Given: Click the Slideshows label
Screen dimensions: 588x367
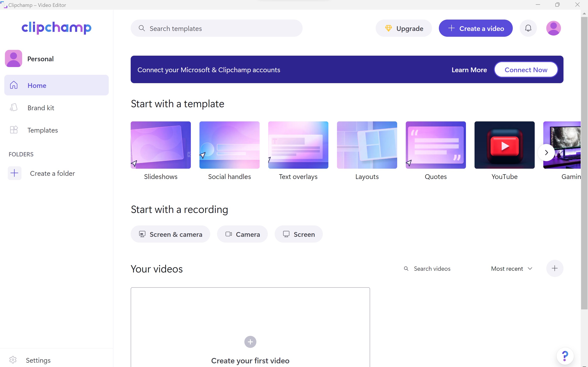Looking at the screenshot, I should 161,176.
